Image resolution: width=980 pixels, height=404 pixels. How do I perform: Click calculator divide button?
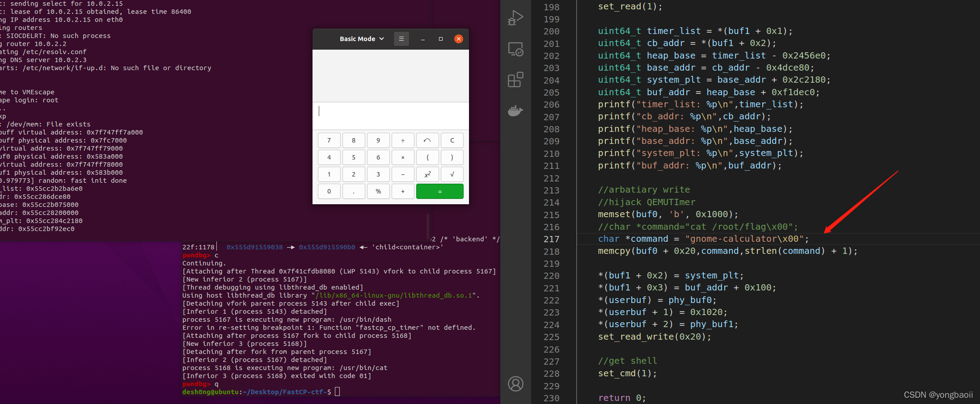click(403, 140)
